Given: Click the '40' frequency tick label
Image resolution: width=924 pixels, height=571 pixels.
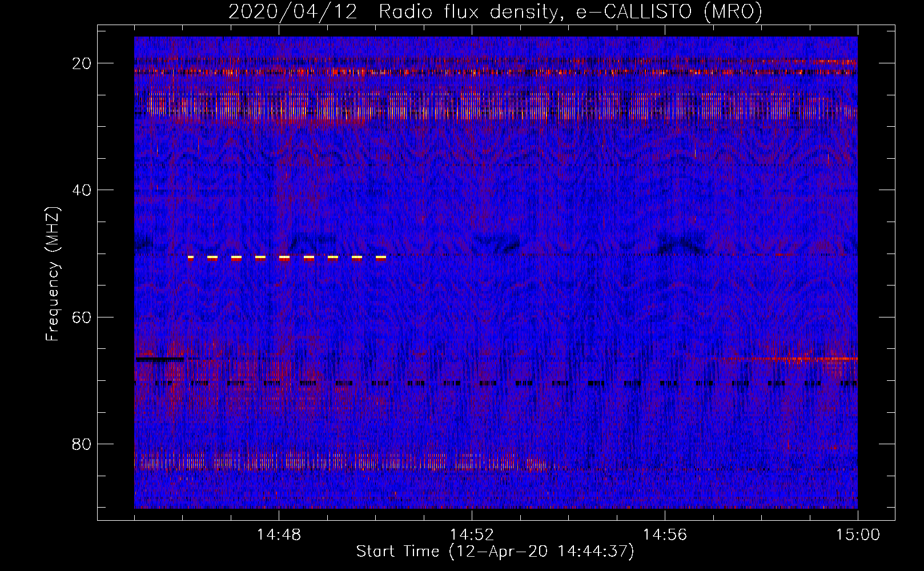Looking at the screenshot, I should [x=82, y=190].
